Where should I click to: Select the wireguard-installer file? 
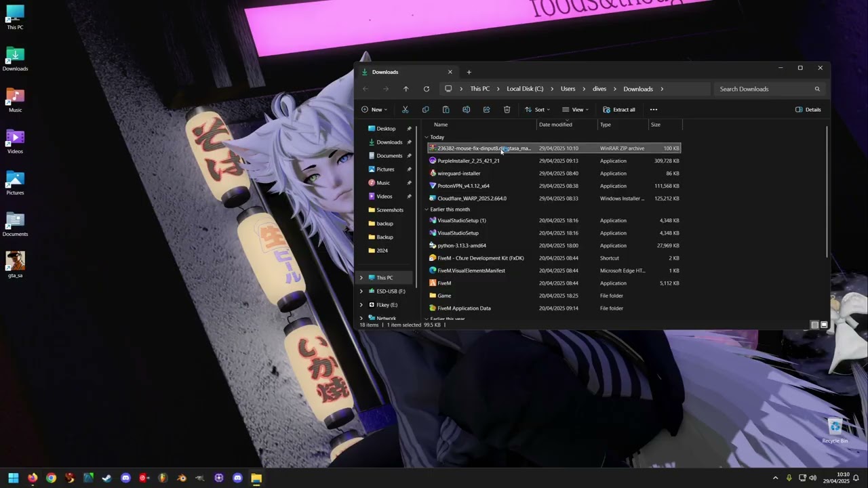coord(459,174)
